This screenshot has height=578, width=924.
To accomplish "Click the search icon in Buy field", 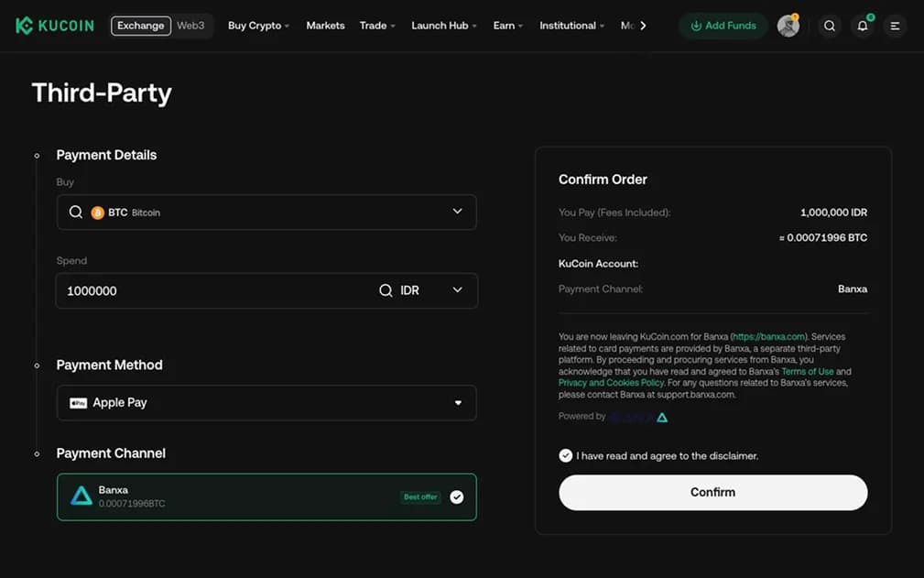I will pos(75,213).
